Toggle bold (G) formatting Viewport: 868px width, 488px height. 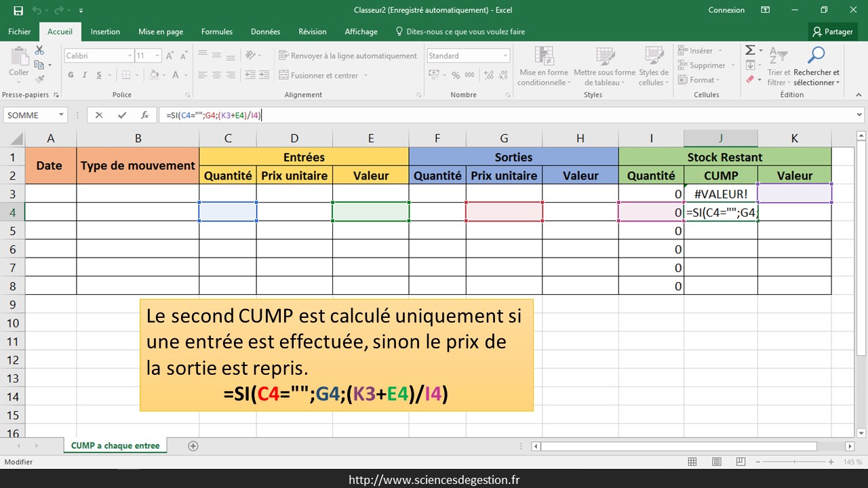71,75
